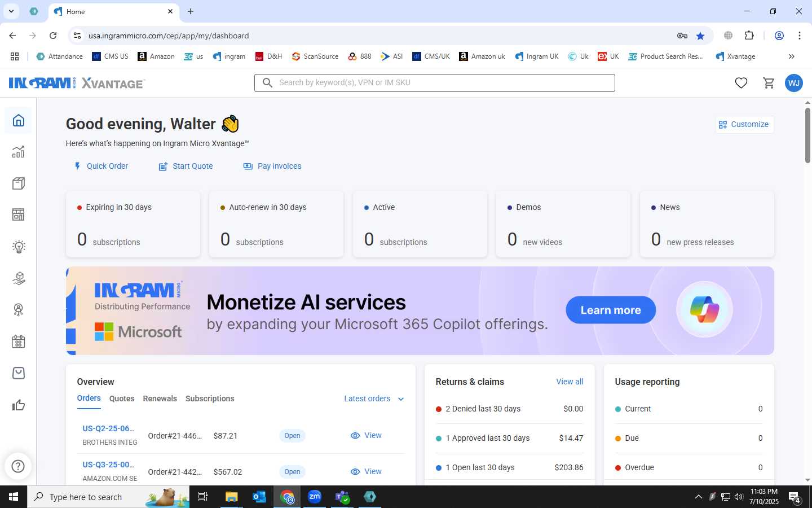The height and width of the screenshot is (508, 812).
Task: Open the Expiring in 30 days card
Action: click(x=133, y=224)
